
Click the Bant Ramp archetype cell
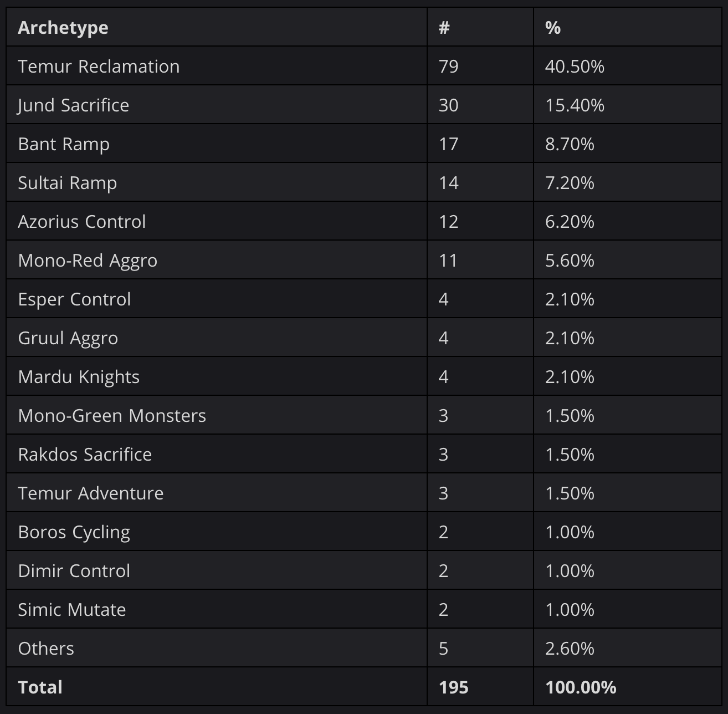(217, 144)
